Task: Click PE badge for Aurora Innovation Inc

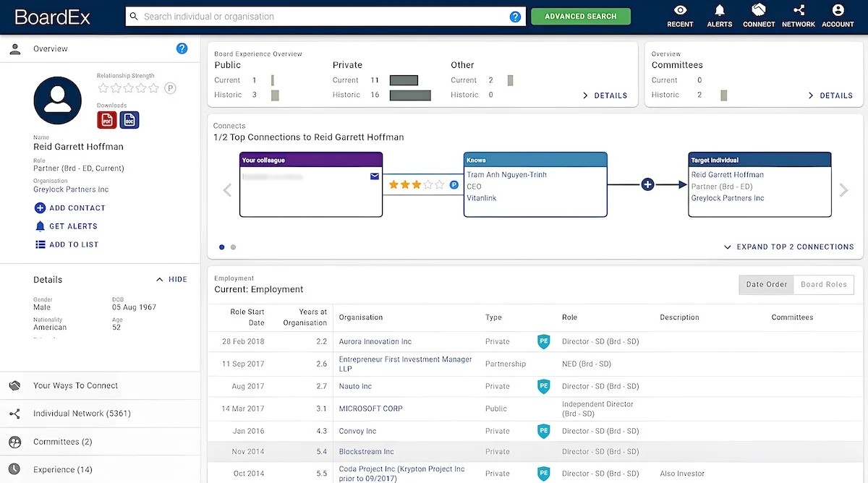Action: tap(543, 341)
